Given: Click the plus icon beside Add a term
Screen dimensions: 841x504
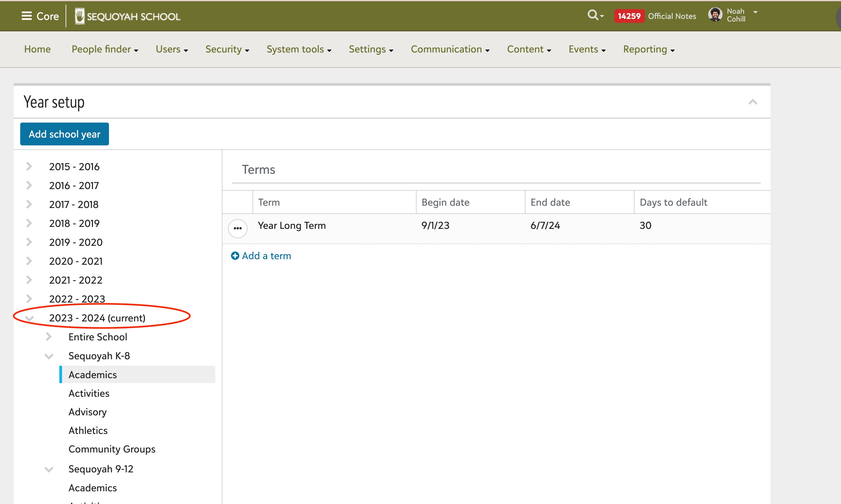Looking at the screenshot, I should point(235,256).
